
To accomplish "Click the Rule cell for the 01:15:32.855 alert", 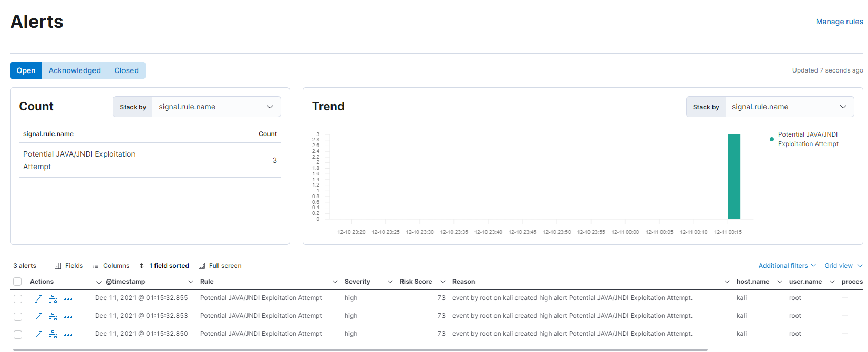I will click(x=261, y=298).
